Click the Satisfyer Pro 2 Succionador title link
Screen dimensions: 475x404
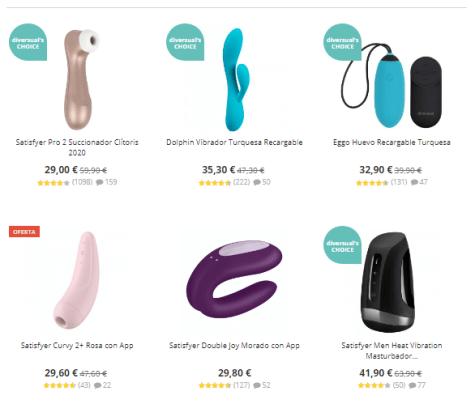[x=77, y=147]
